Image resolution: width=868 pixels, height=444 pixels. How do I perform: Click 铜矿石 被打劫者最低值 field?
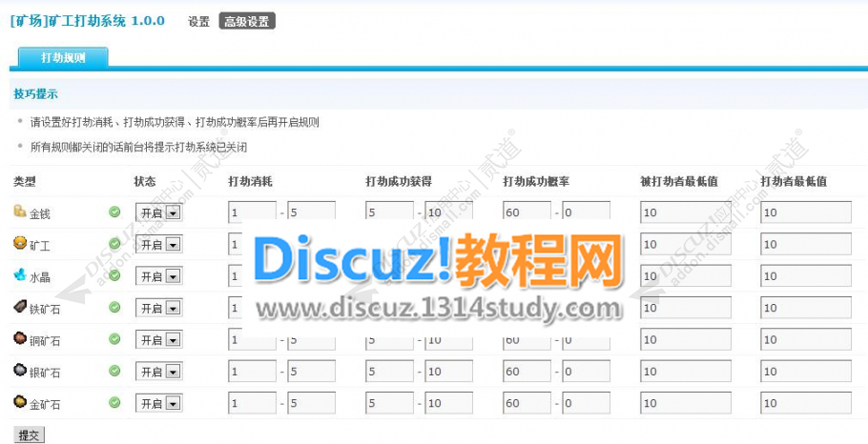[685, 339]
